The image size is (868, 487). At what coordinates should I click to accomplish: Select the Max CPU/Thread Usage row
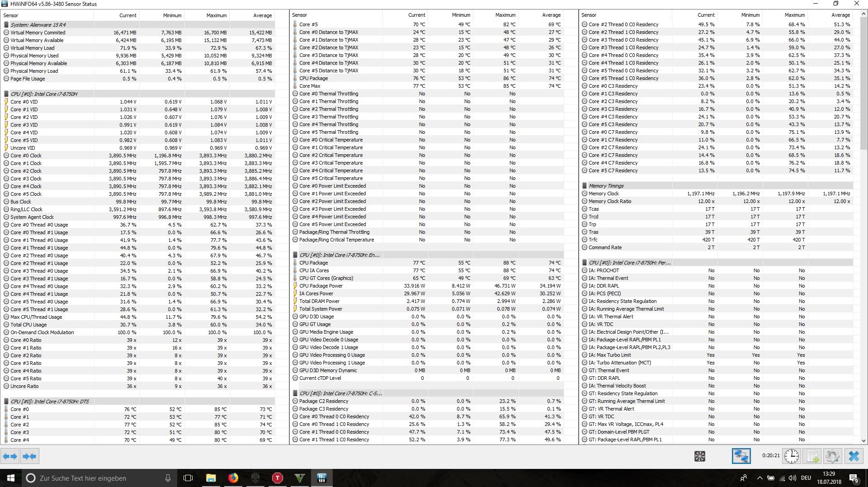tap(137, 317)
